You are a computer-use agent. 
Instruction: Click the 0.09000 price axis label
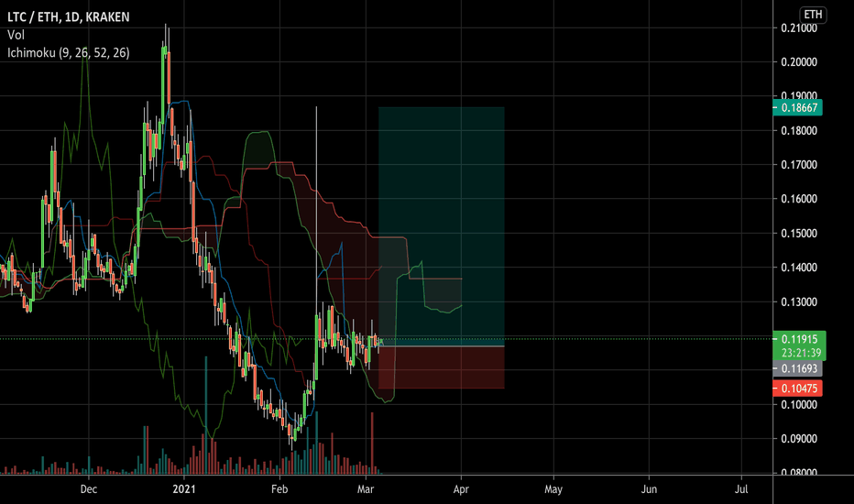coord(799,439)
